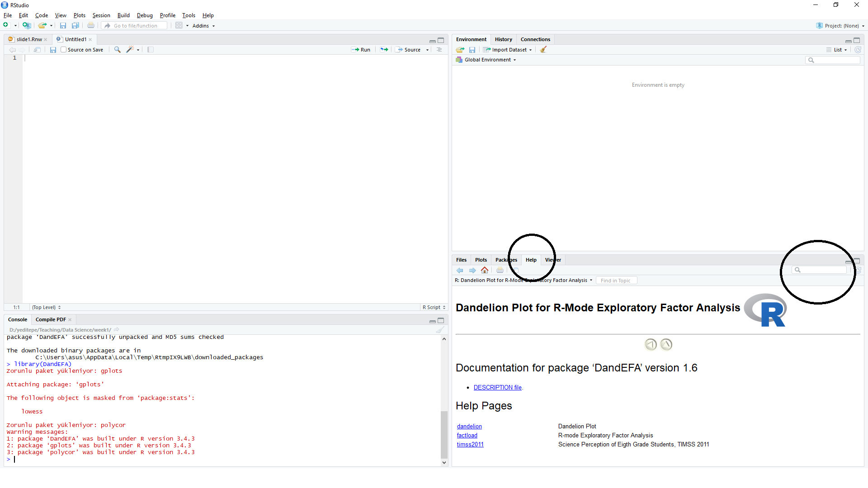Open the Compile PDF tab
This screenshot has height=488, width=868.
[51, 319]
